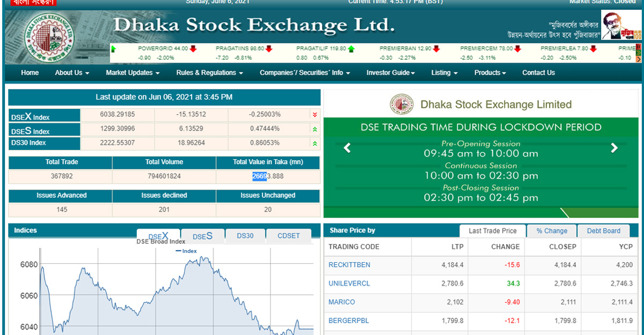Click Issues declined value 201

164,210
